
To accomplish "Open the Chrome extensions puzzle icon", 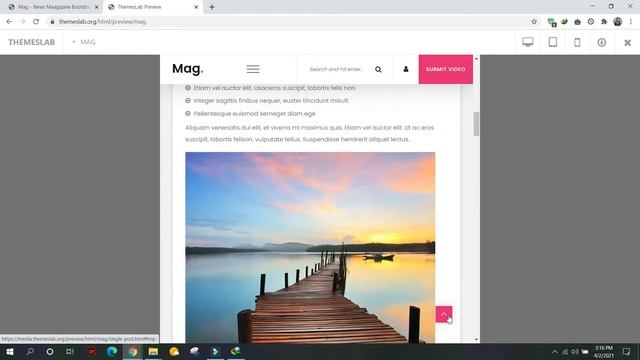I will [x=604, y=22].
